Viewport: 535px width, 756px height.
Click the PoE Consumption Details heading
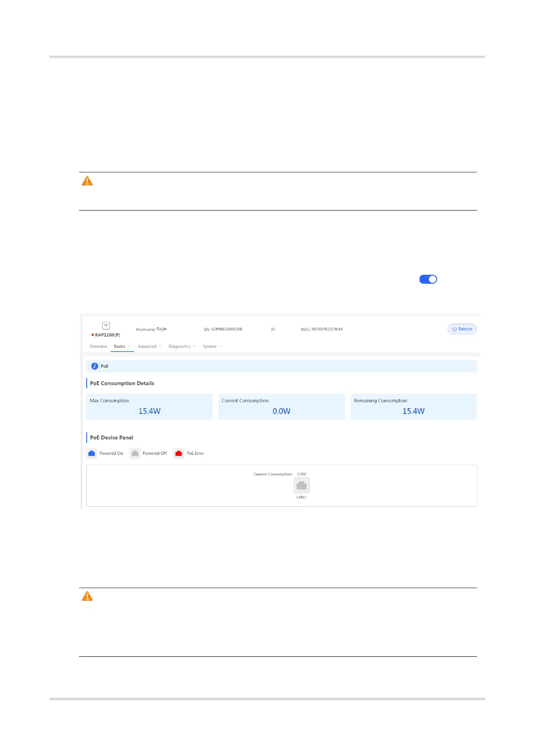(x=122, y=383)
